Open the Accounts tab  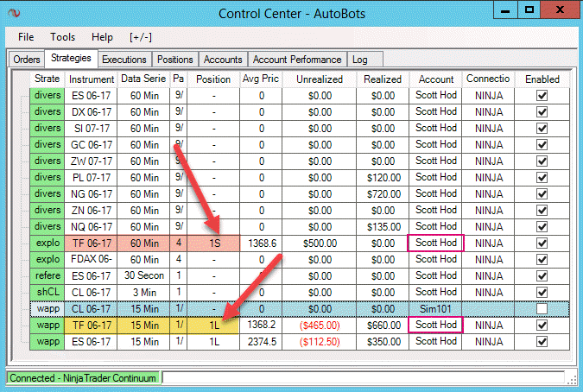click(x=223, y=60)
